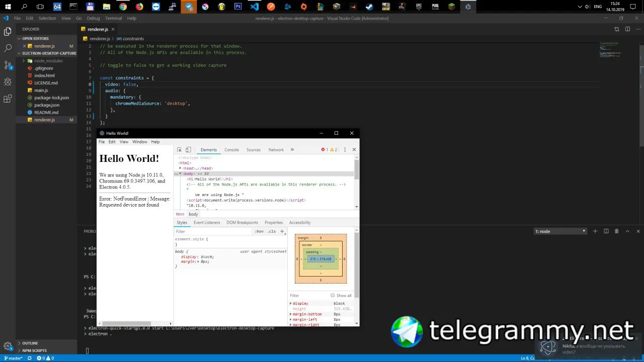Close the DevTools pane
Screen dimensions: 644x362
(354, 150)
